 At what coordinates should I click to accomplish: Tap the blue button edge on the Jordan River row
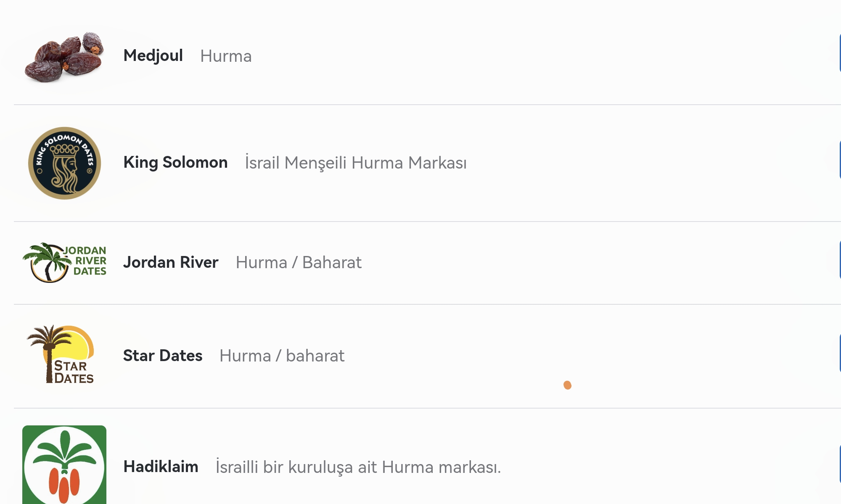pos(840,260)
